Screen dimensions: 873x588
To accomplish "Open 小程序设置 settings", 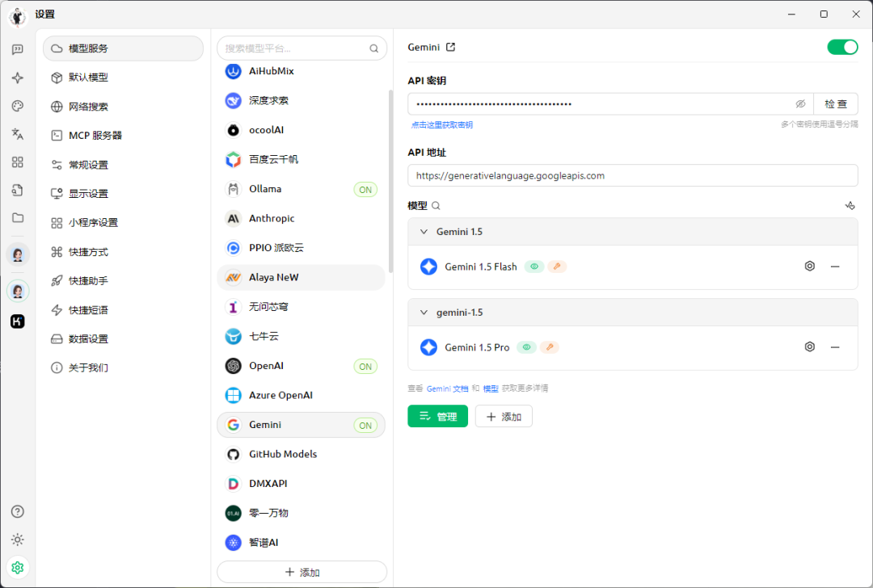I will [123, 222].
